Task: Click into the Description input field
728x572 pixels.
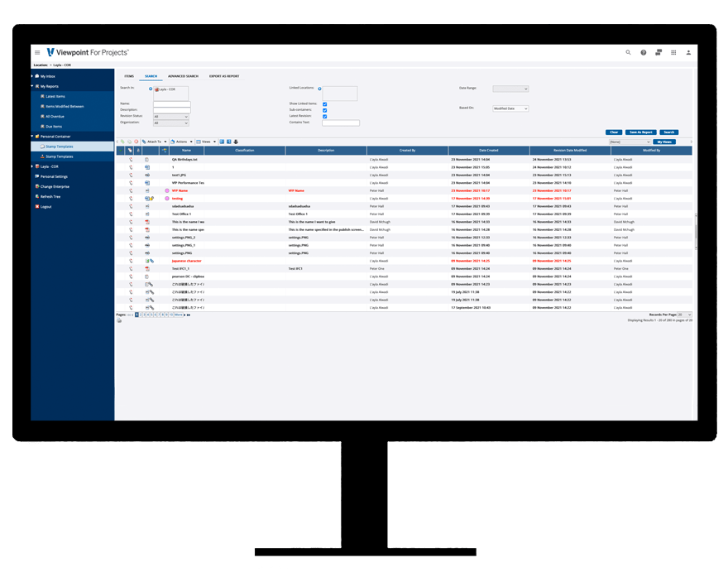Action: (x=172, y=110)
